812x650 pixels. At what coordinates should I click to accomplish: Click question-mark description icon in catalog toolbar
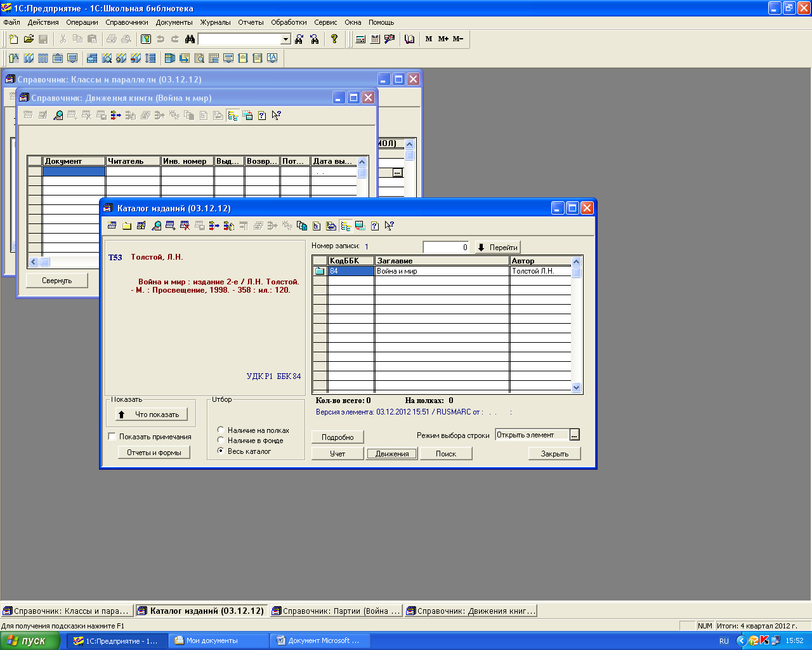click(x=375, y=225)
